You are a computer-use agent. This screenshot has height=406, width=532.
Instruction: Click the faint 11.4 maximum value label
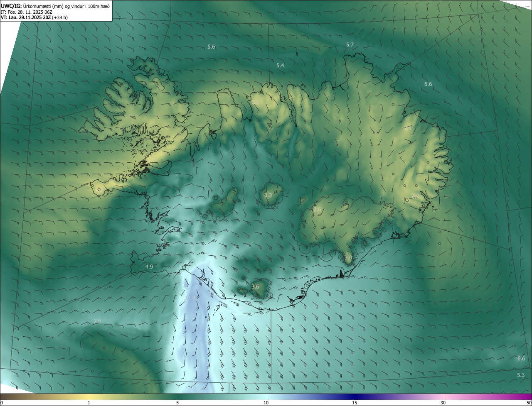click(x=190, y=298)
